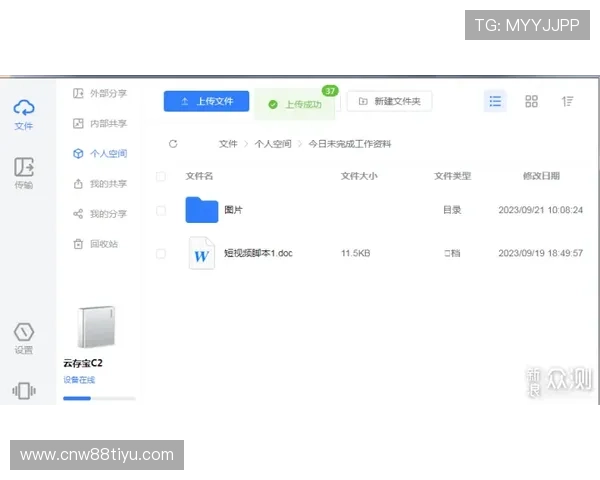Click the refresh icon beside breadcrumb
600x480 pixels.
(173, 144)
